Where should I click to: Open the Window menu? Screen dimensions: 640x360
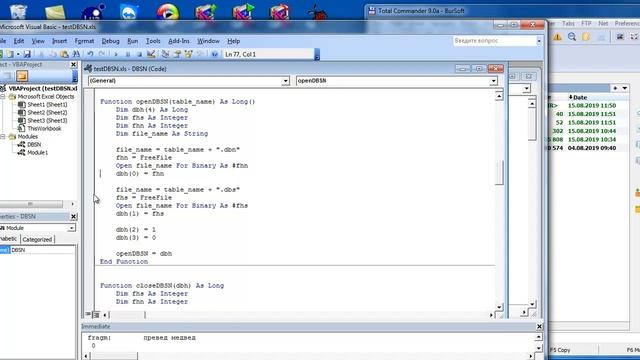[x=209, y=41]
